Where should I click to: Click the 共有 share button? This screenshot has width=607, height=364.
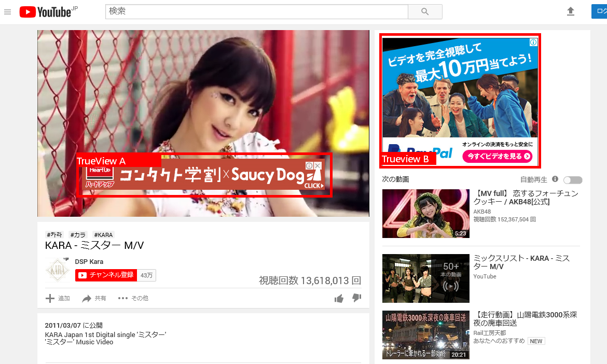point(94,298)
